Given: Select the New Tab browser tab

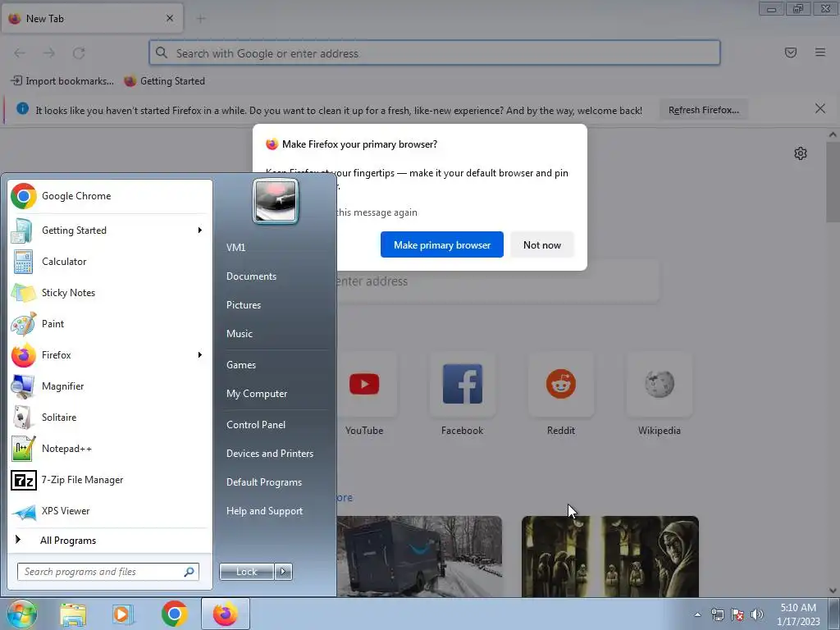Looking at the screenshot, I should coord(92,19).
